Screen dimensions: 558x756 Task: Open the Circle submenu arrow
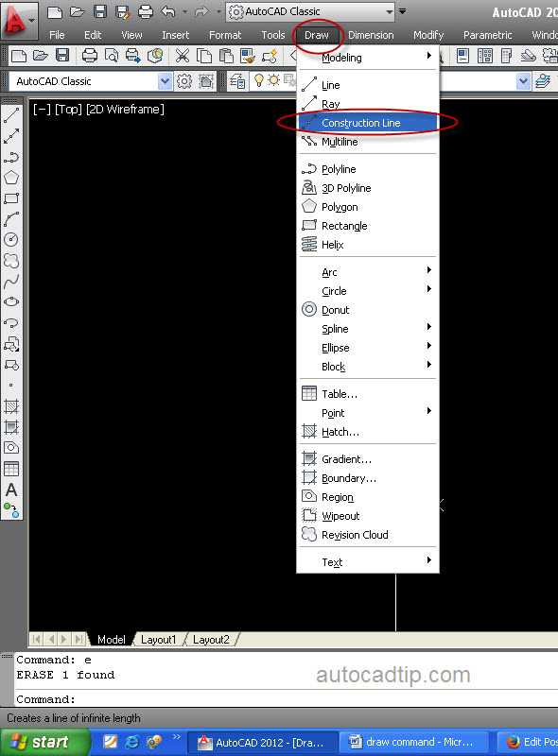(428, 289)
